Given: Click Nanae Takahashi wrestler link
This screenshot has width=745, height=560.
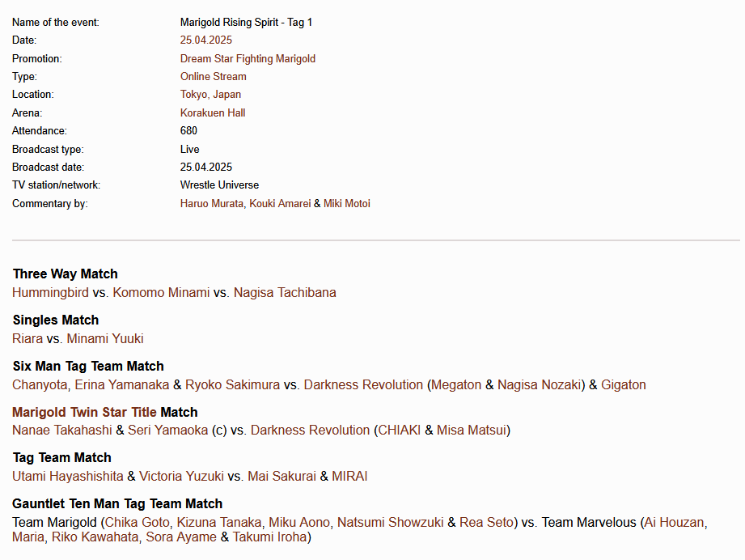Looking at the screenshot, I should coord(62,431).
